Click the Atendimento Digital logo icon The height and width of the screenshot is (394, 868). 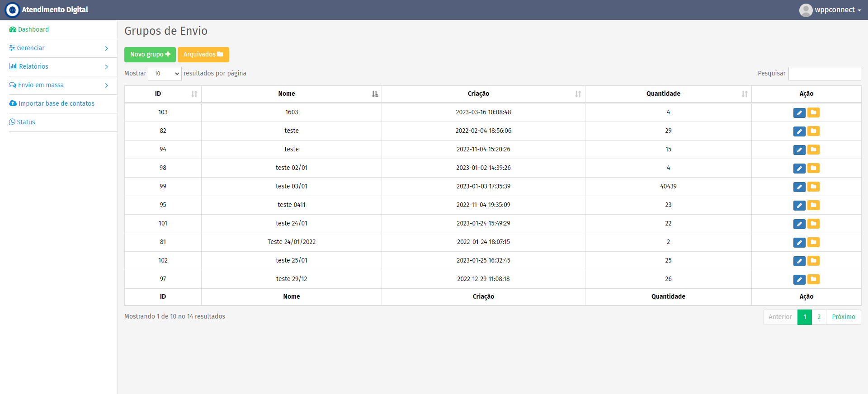pos(12,10)
